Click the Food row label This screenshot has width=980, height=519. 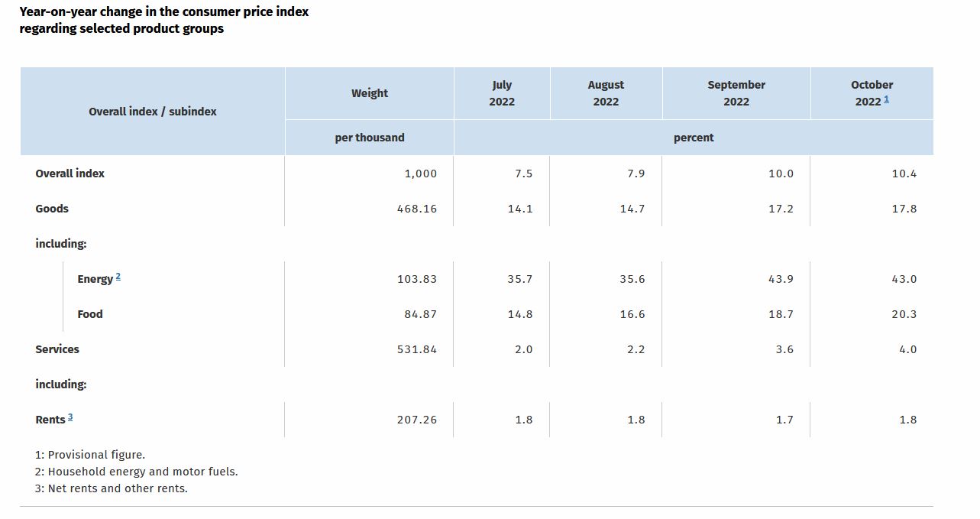(x=90, y=314)
